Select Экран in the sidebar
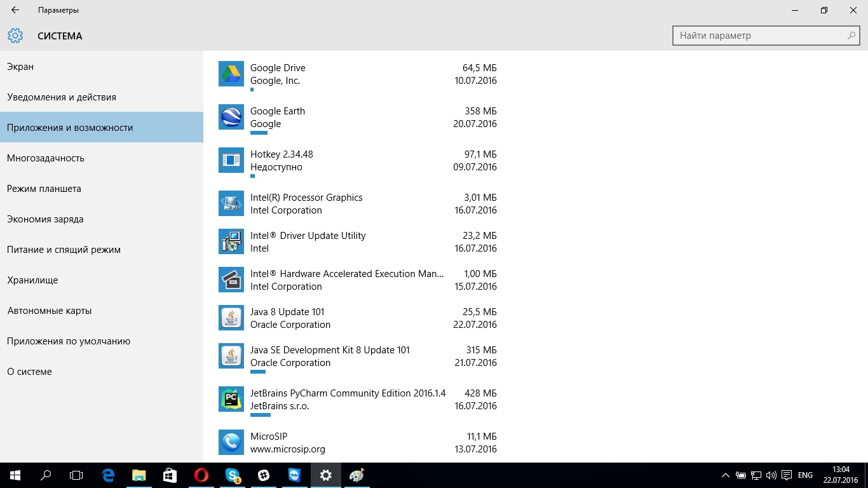868x488 pixels. click(102, 67)
